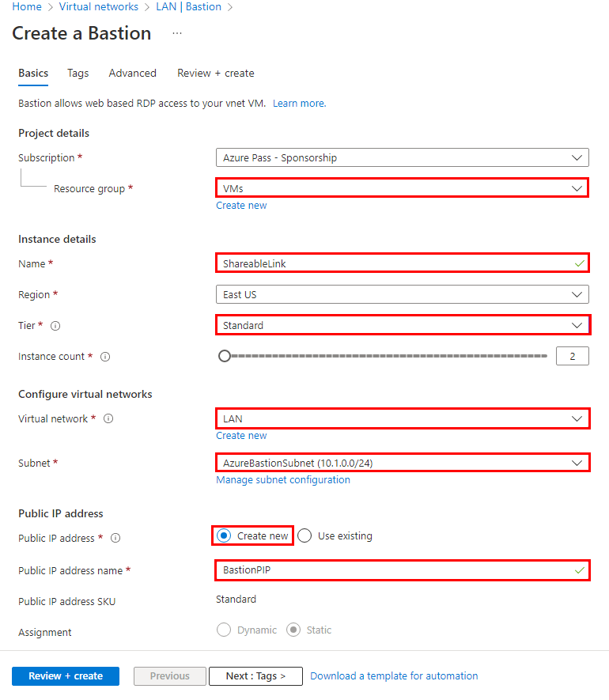This screenshot has width=609, height=700.
Task: Click the Name field containing ShareableLink
Action: pos(403,264)
